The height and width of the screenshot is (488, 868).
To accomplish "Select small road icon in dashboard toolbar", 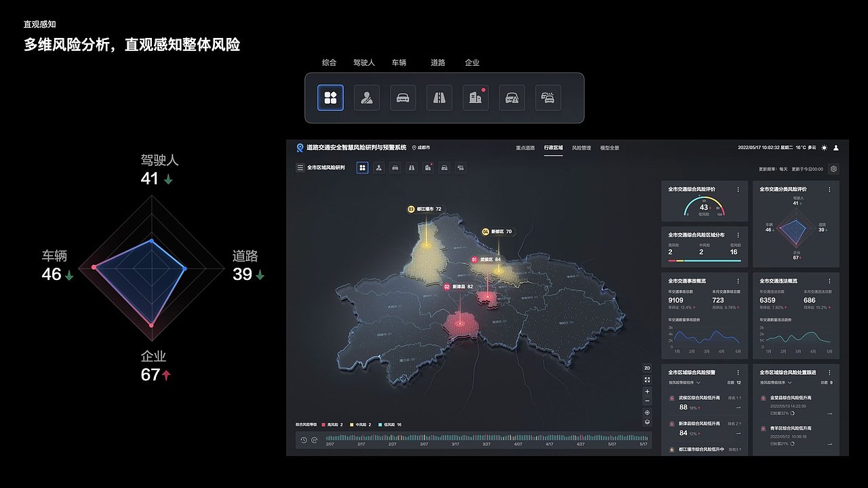I will click(x=412, y=167).
